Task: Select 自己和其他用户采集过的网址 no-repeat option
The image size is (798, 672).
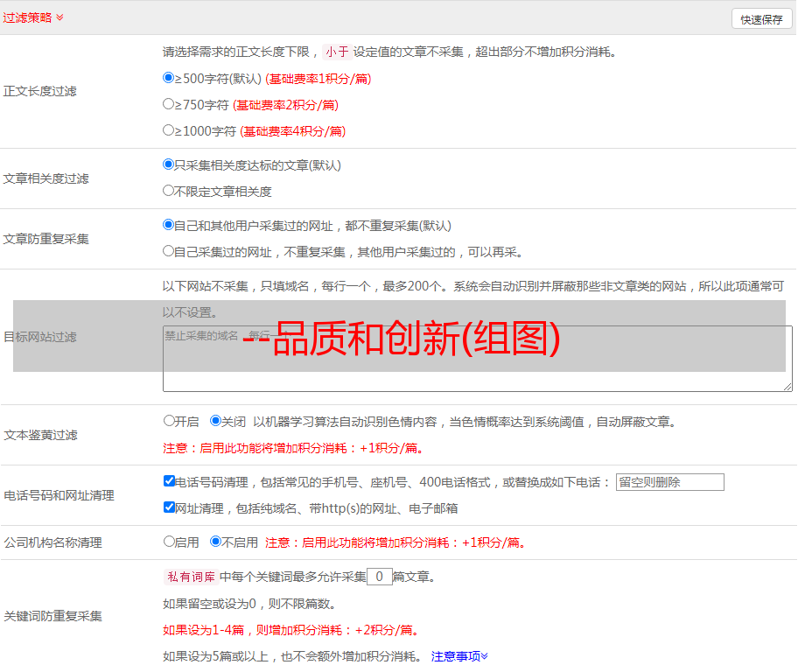Action: click(x=168, y=225)
